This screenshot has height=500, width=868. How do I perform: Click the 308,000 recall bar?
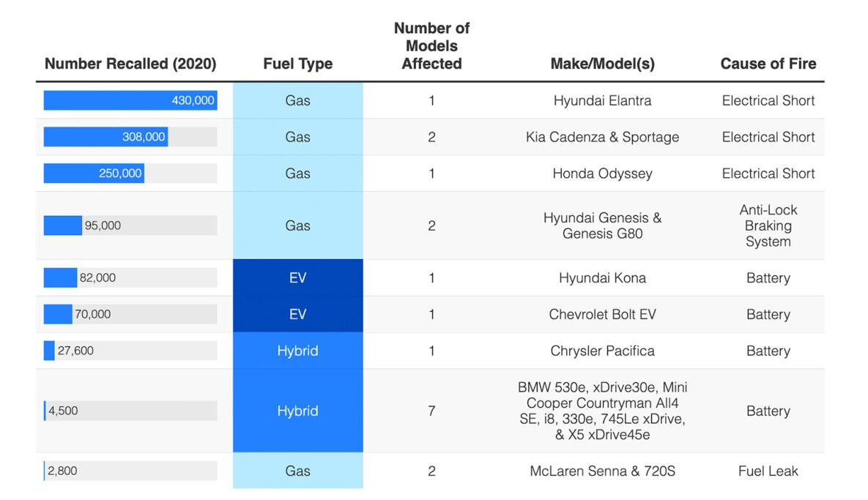(x=106, y=137)
